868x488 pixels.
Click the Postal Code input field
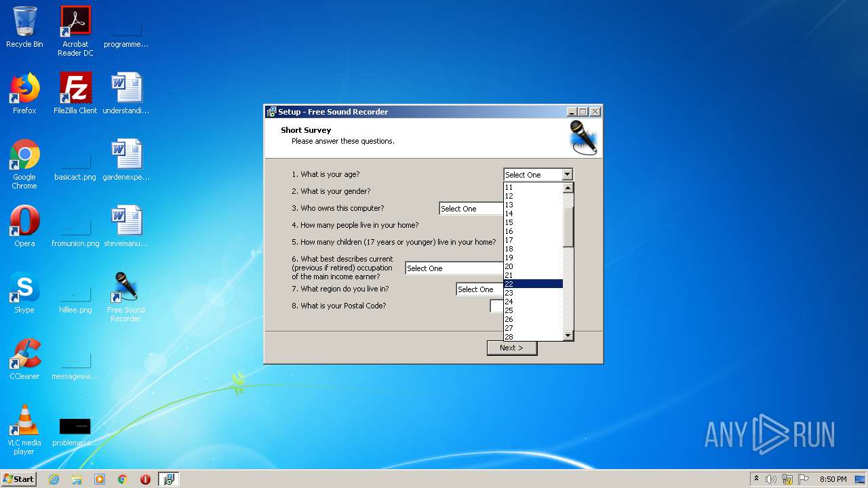click(497, 306)
